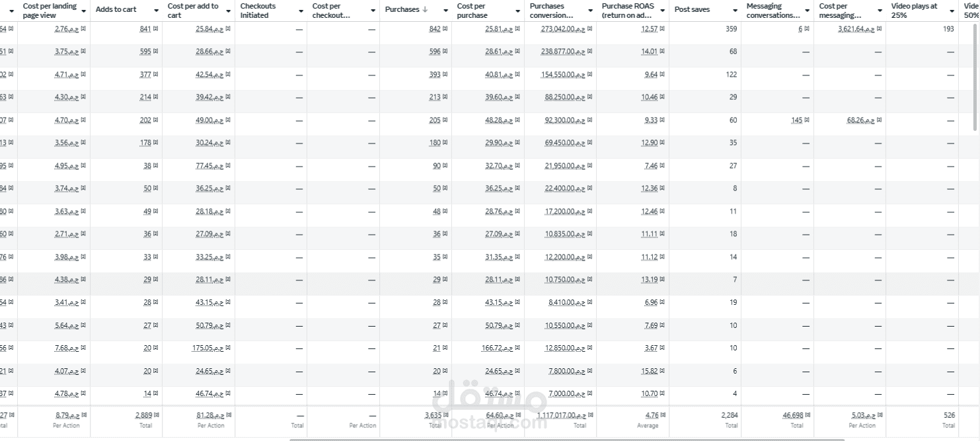
Task: Click the attribution icon next to 145 messaging conversations
Action: tap(807, 120)
